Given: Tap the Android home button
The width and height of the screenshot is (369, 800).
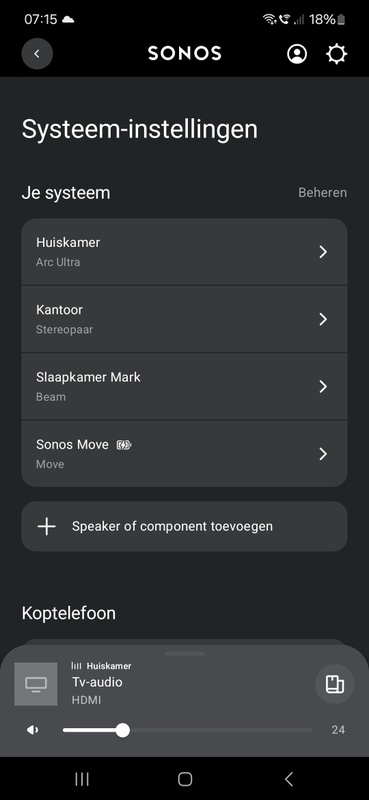Looking at the screenshot, I should (185, 779).
